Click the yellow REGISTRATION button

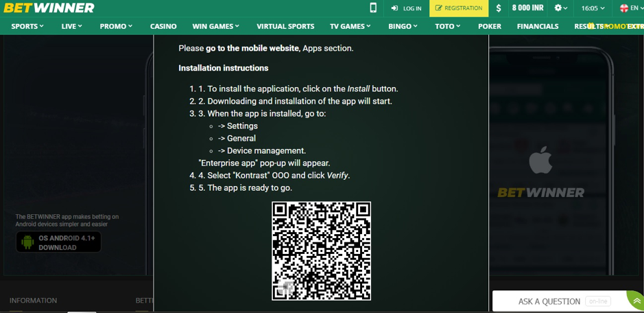[x=459, y=8]
